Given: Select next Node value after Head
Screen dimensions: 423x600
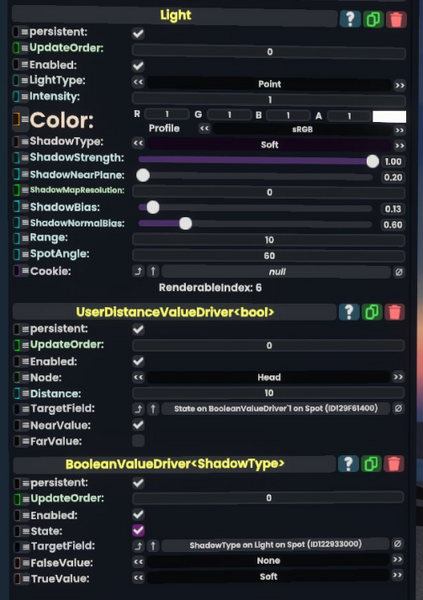Looking at the screenshot, I should [x=399, y=377].
